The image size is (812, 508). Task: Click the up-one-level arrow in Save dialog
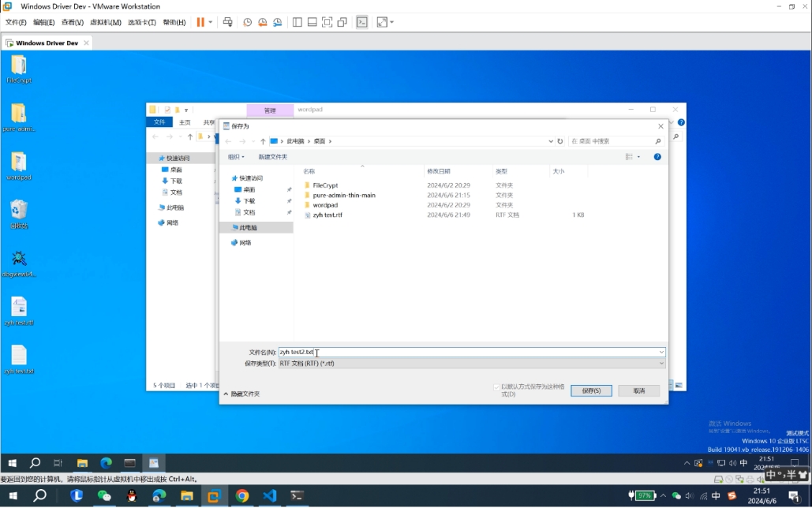pos(263,141)
